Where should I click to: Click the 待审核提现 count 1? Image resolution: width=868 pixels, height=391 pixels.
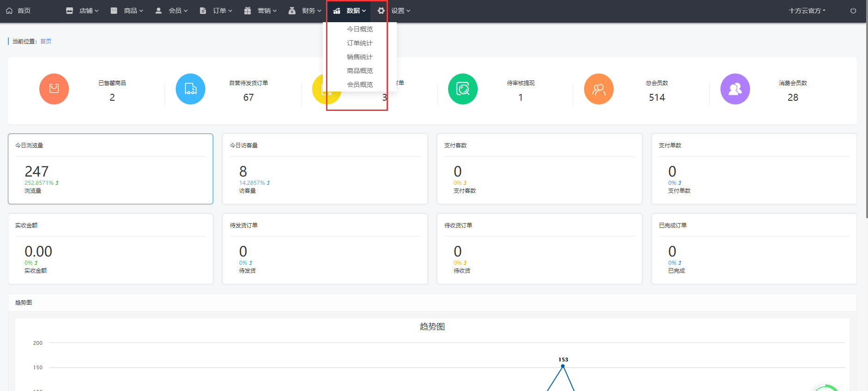point(521,98)
